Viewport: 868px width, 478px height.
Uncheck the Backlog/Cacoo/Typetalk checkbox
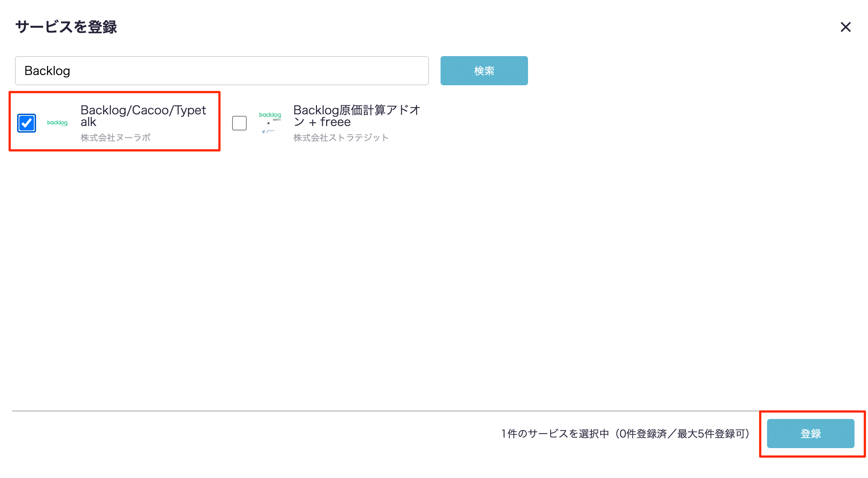(x=27, y=123)
